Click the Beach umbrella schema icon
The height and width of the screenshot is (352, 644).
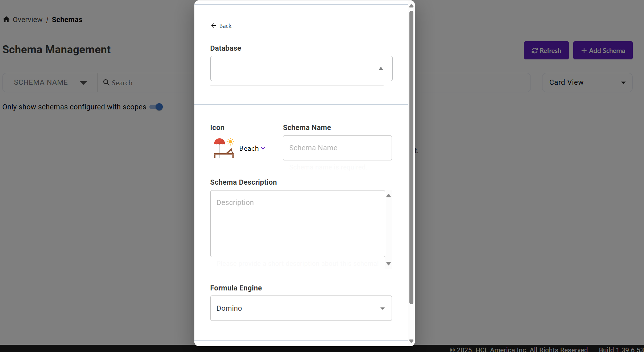223,148
